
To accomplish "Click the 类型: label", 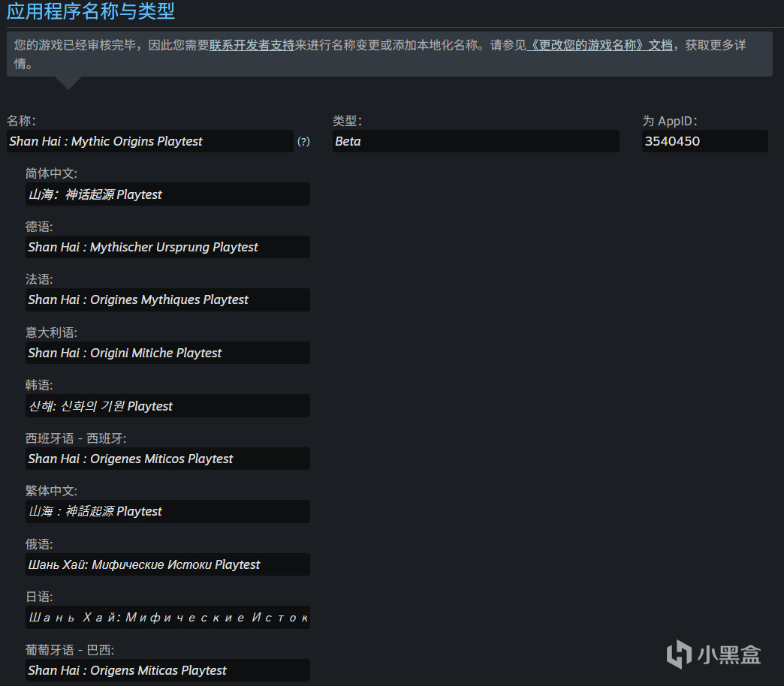I will click(x=347, y=121).
